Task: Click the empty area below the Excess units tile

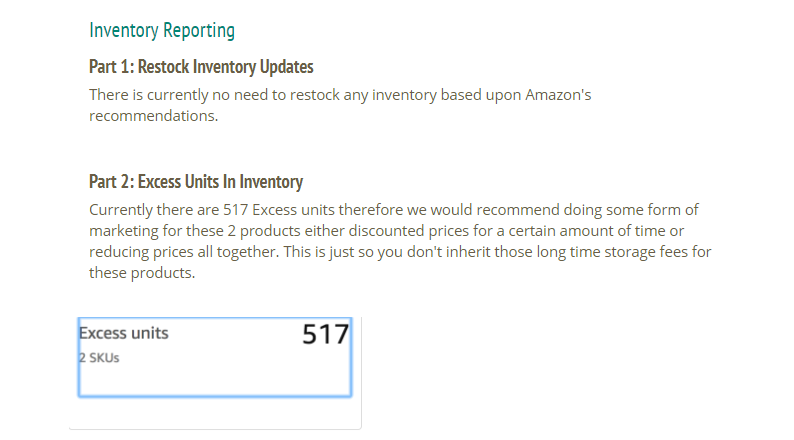Action: coord(215,413)
